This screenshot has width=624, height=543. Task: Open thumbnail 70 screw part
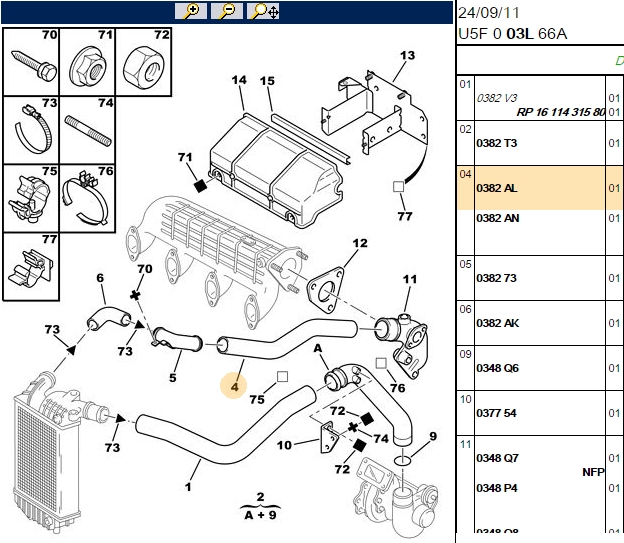[31, 62]
